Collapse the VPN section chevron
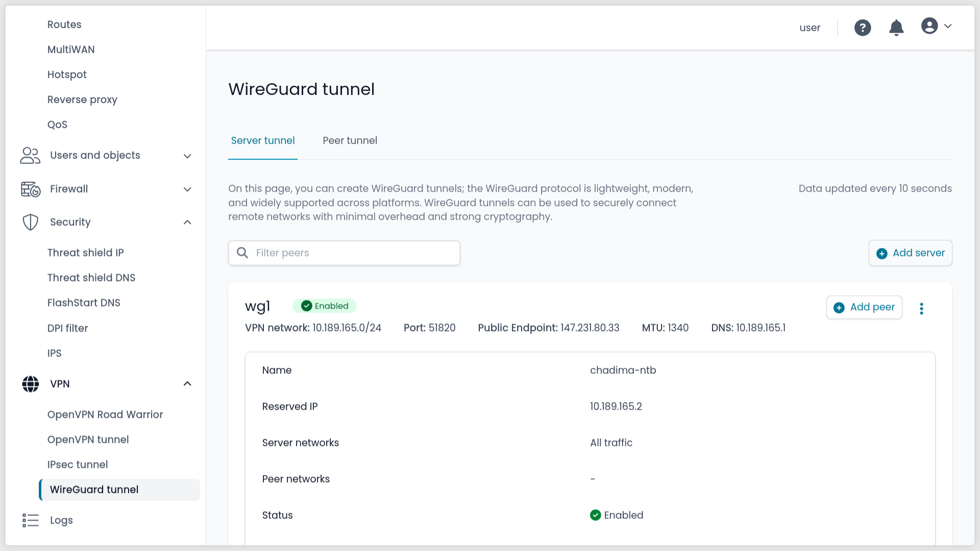This screenshot has width=980, height=551. [187, 384]
